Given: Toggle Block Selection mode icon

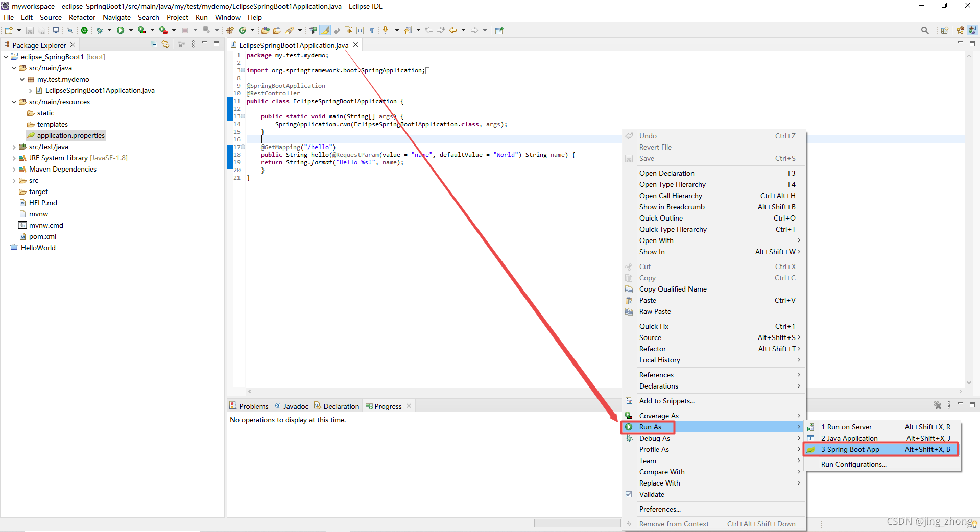Looking at the screenshot, I should pyautogui.click(x=360, y=30).
